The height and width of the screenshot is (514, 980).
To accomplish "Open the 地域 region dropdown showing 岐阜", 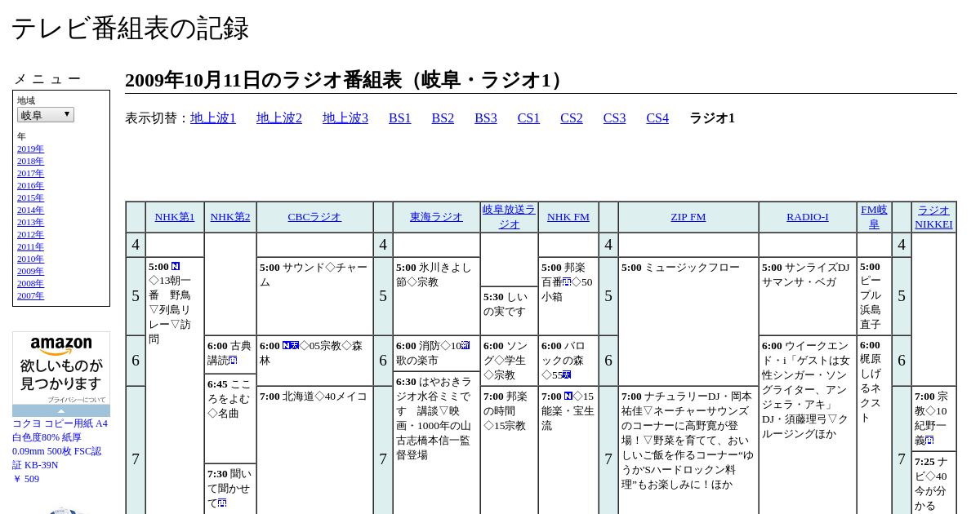I will point(46,115).
